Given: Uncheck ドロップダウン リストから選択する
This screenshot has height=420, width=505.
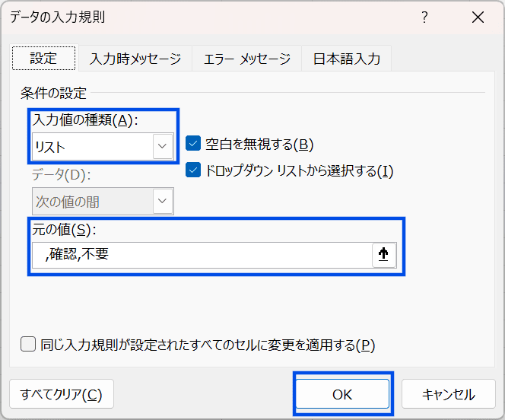Looking at the screenshot, I should (193, 170).
